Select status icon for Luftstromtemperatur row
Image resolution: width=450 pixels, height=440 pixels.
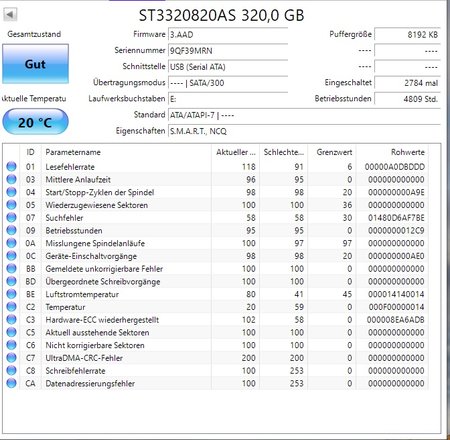[x=11, y=294]
